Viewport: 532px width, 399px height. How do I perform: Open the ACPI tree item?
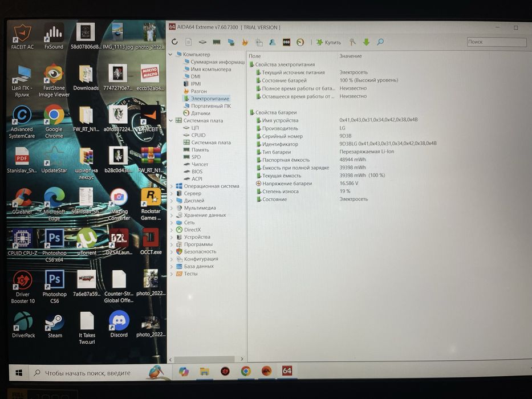(193, 179)
